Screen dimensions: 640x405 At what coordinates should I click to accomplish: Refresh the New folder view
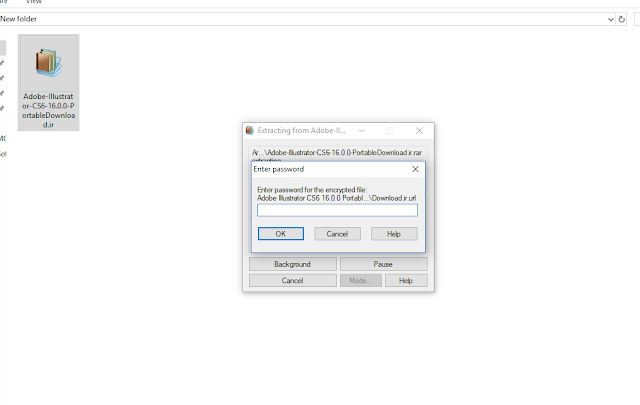click(x=621, y=19)
